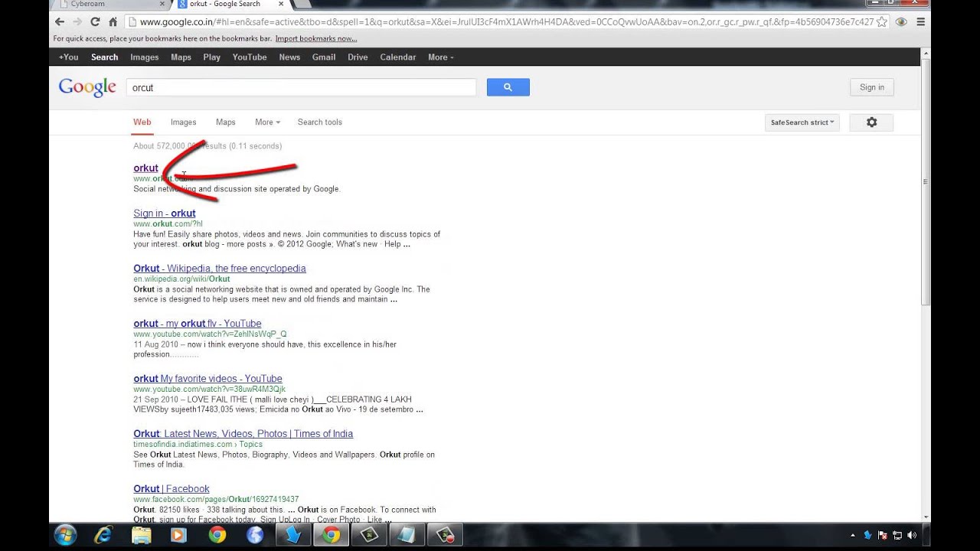Click the eye extension icon in toolbar
The width and height of the screenshot is (980, 551).
pyautogui.click(x=901, y=22)
